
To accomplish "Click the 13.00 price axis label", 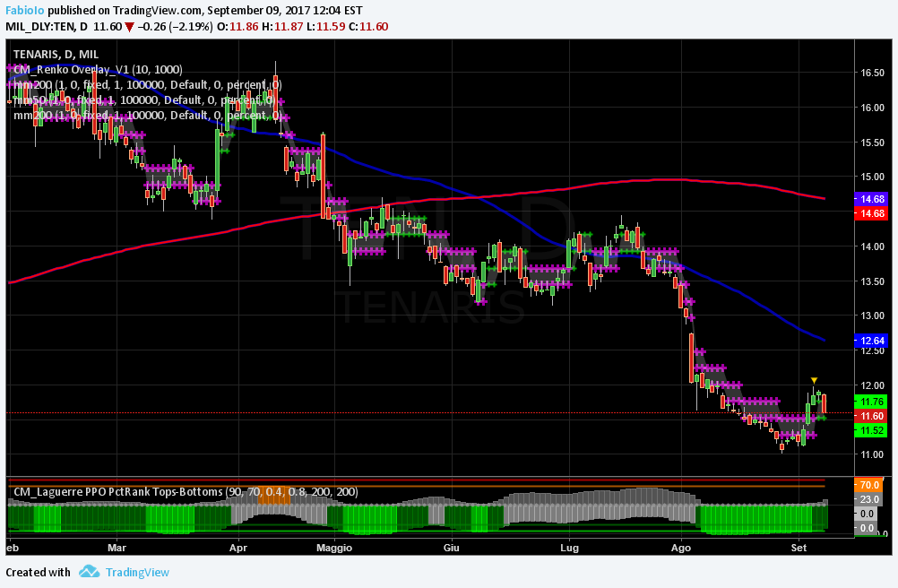I will coord(872,316).
